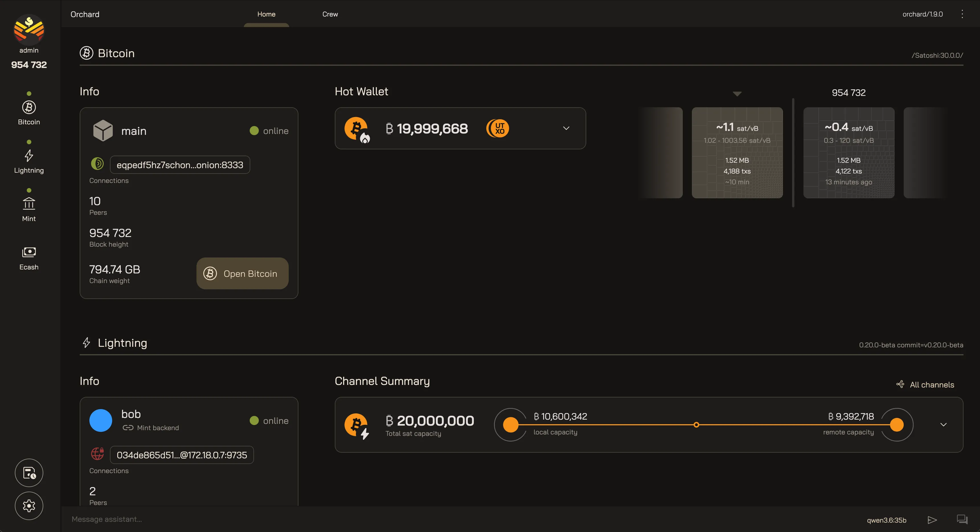Click the Mint backend label
980x532 pixels.
click(x=158, y=428)
